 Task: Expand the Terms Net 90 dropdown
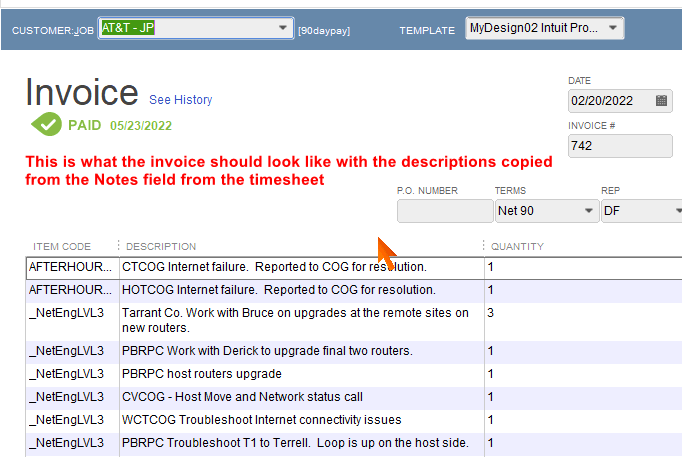coord(588,211)
